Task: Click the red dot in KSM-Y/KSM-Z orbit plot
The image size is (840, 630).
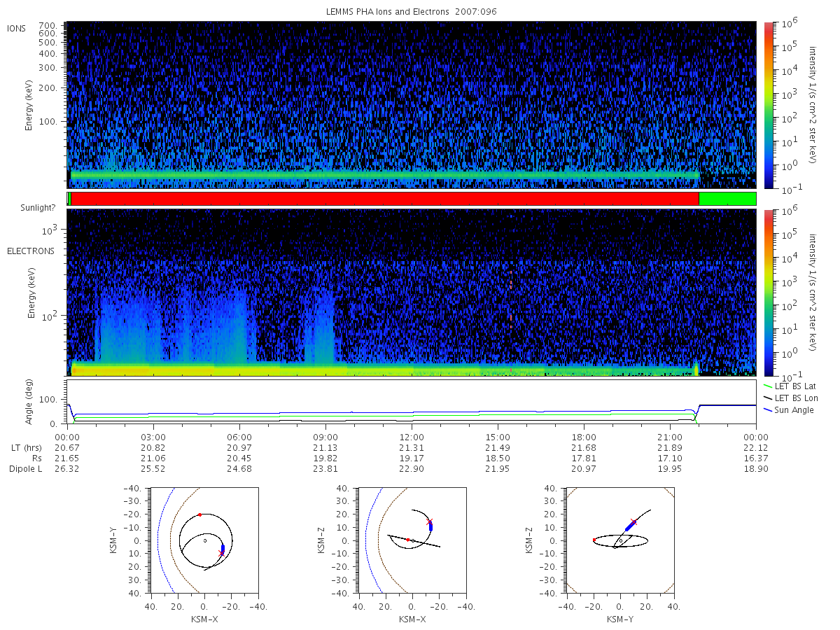Action: (x=594, y=540)
